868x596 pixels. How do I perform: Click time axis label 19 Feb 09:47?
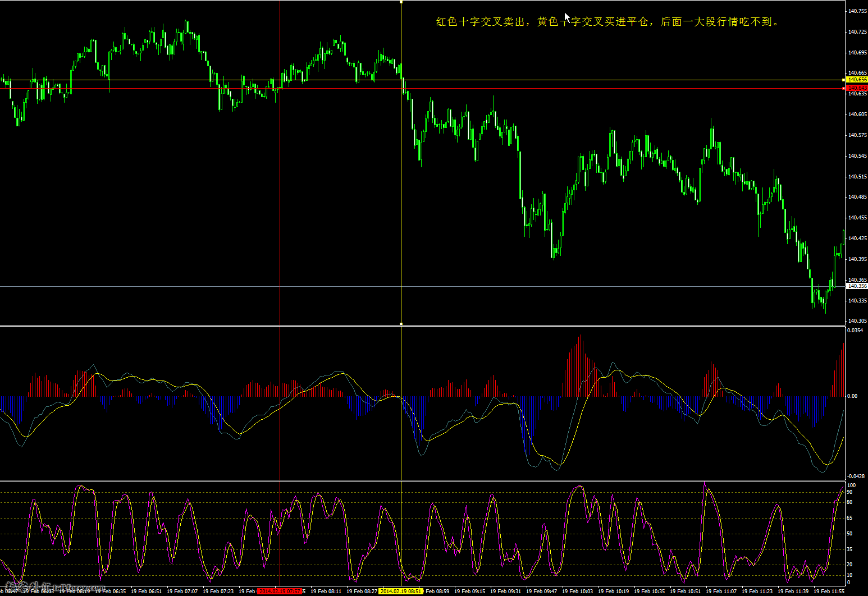pyautogui.click(x=541, y=591)
